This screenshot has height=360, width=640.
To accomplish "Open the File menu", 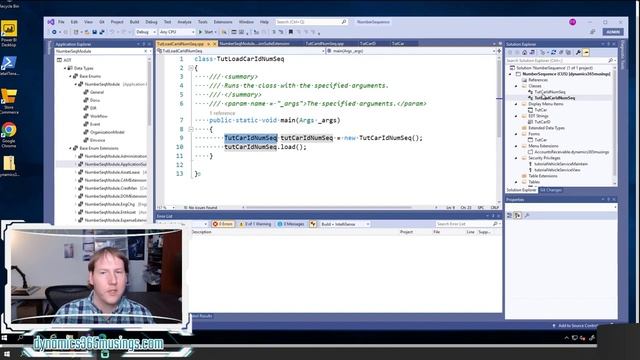I will (x=61, y=22).
